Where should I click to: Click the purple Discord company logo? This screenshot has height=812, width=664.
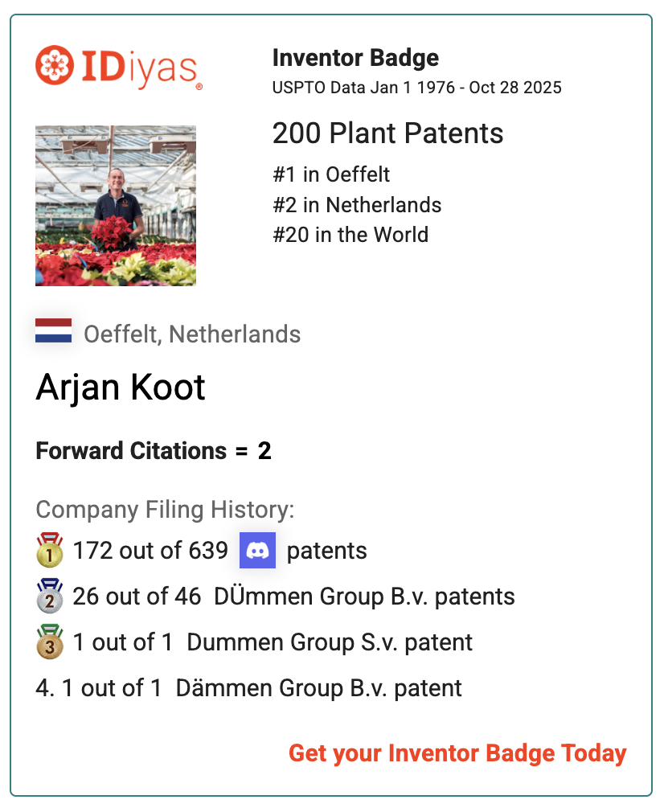257,551
